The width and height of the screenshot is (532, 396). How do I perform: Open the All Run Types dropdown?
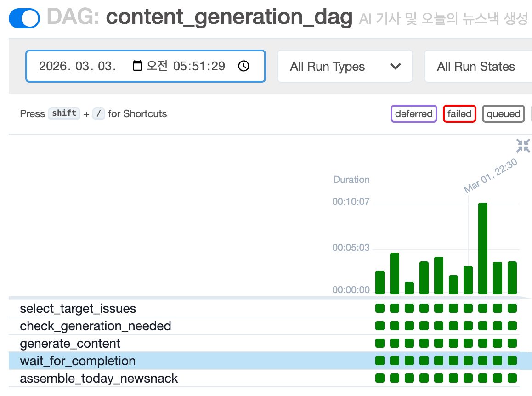(345, 67)
